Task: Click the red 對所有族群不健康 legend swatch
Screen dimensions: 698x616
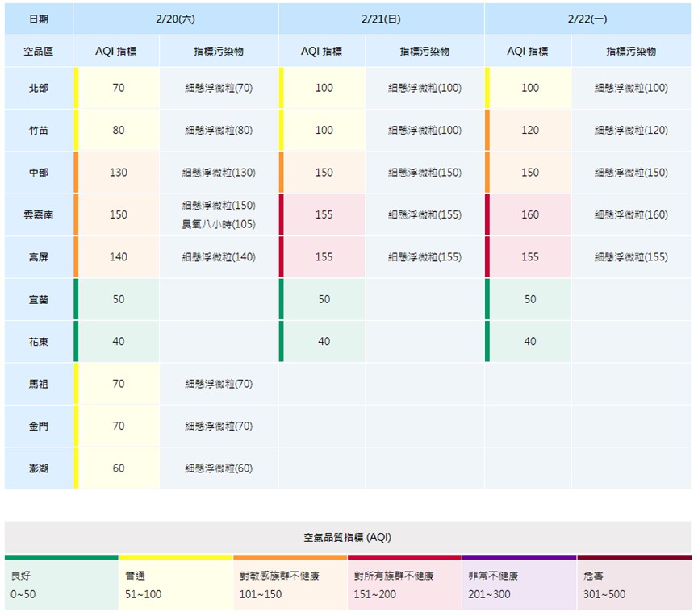Action: [x=404, y=584]
